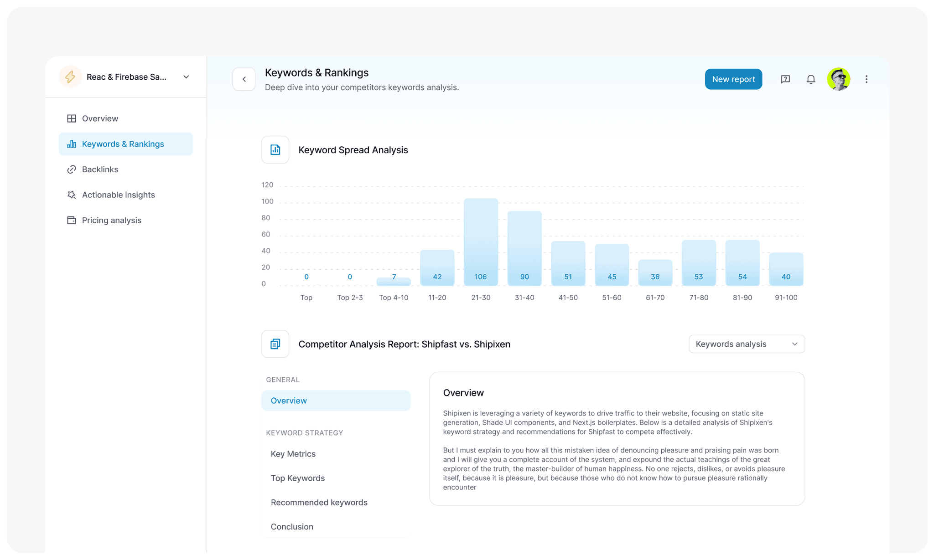Click the 21-30 bar showing 106

tap(481, 242)
